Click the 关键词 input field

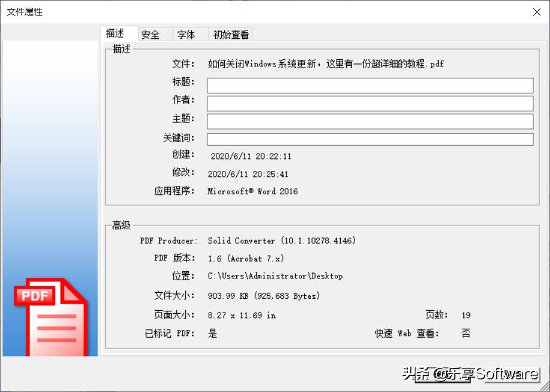coord(370,139)
